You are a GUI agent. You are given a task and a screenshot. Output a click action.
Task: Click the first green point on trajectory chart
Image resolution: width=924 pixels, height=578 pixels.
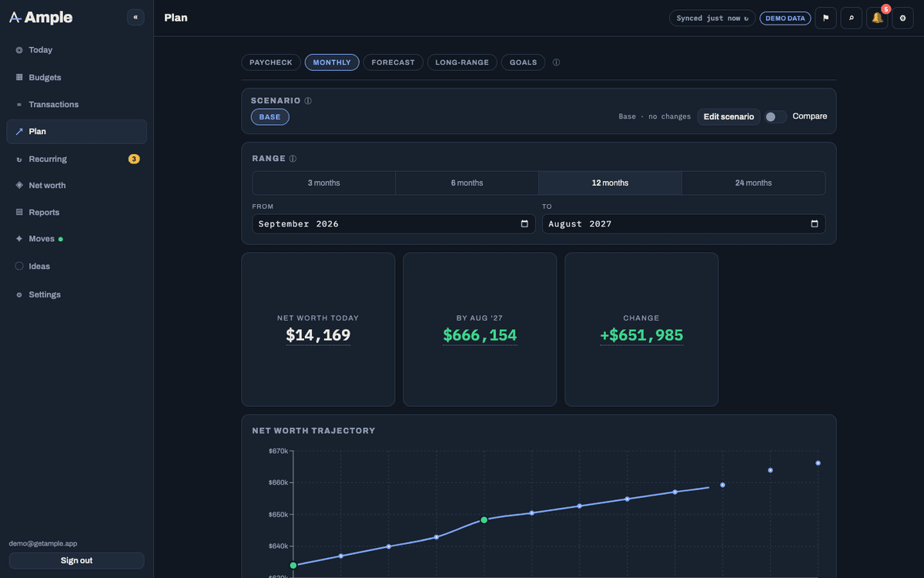(x=293, y=566)
